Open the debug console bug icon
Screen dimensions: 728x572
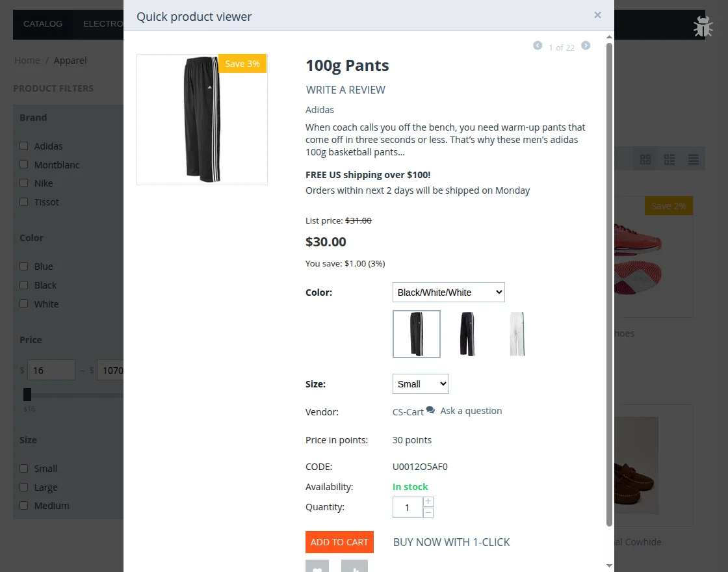pyautogui.click(x=703, y=26)
